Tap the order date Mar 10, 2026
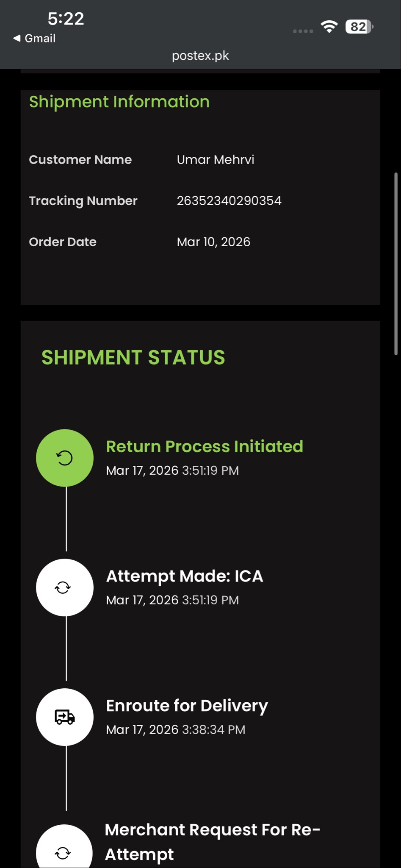This screenshot has width=401, height=868. point(213,242)
